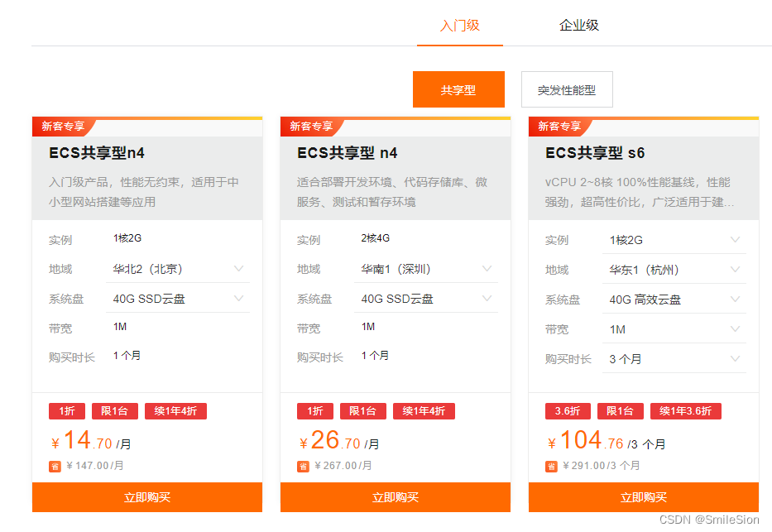Click the price ¥104.76 /3 个月
This screenshot has height=532, width=772.
click(x=607, y=440)
